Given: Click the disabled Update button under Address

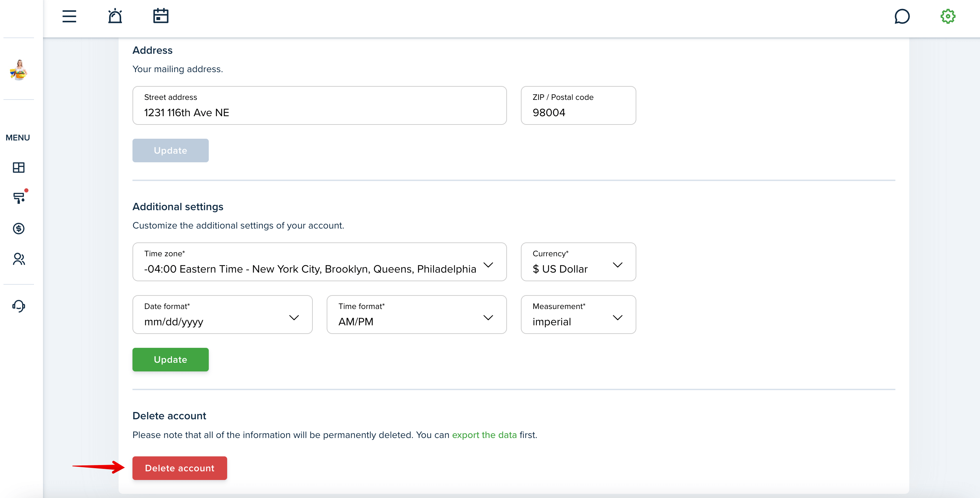Looking at the screenshot, I should tap(170, 150).
